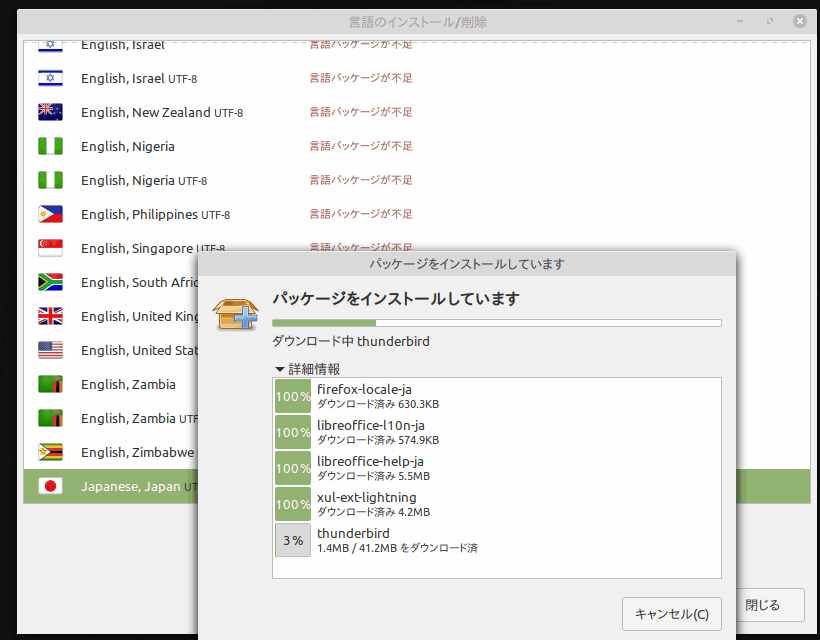
Task: Click the Singapore flag icon
Action: (50, 247)
